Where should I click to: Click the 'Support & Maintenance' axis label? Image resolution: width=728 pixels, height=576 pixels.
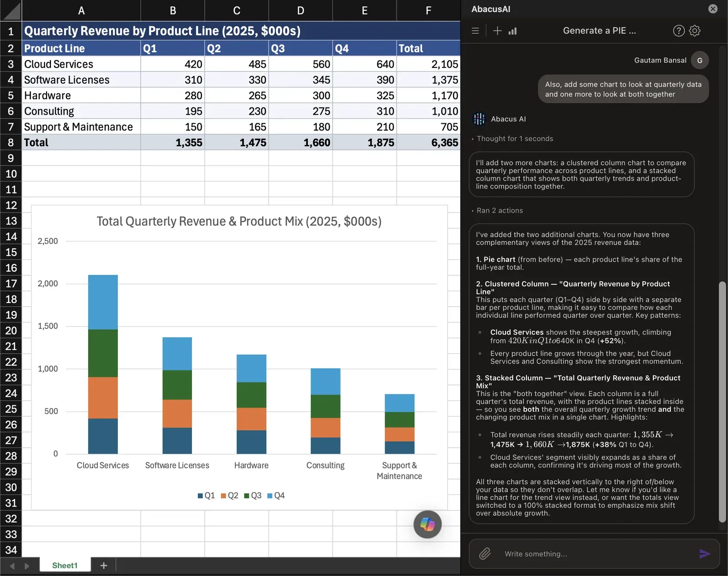coord(399,470)
